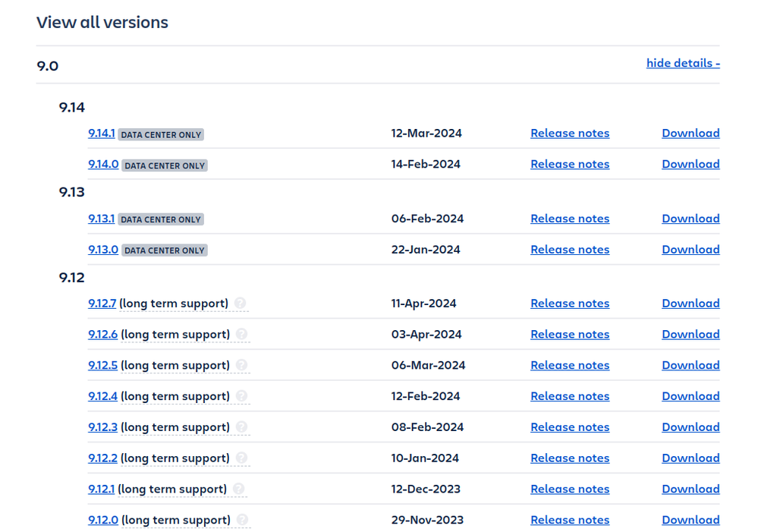Click the help icon next to 9.12.4
The height and width of the screenshot is (532, 758).
point(241,396)
